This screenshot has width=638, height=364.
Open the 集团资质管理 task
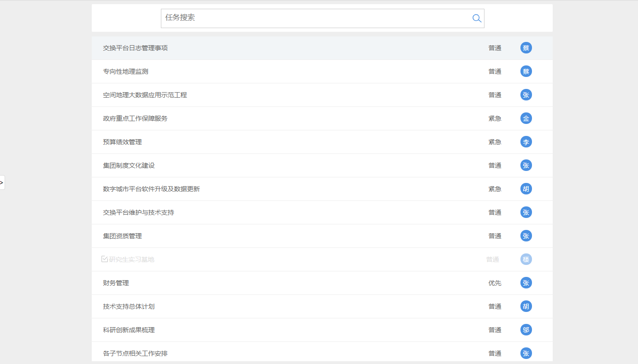122,236
